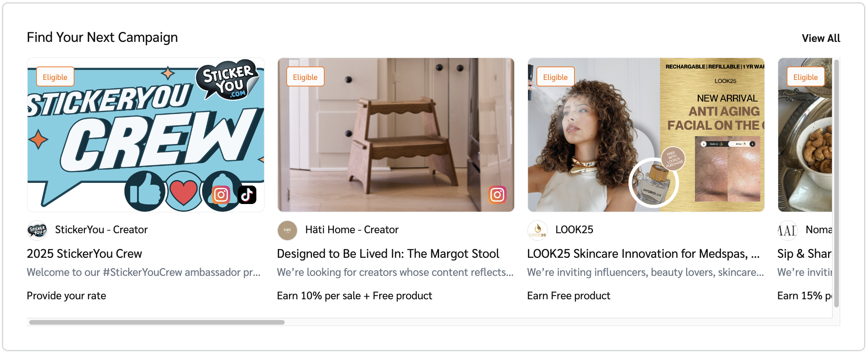Click the Noma brand logo icon
The image size is (868, 355).
pyautogui.click(x=788, y=230)
